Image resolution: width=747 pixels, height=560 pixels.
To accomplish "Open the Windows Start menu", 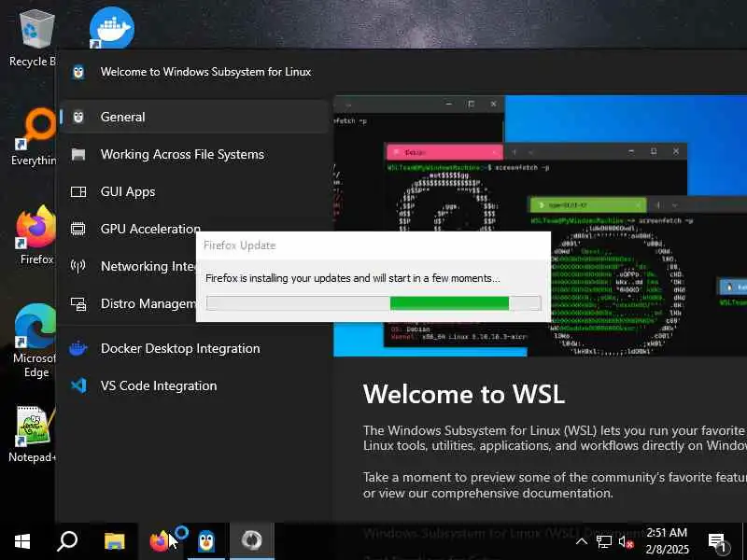I will (21, 541).
